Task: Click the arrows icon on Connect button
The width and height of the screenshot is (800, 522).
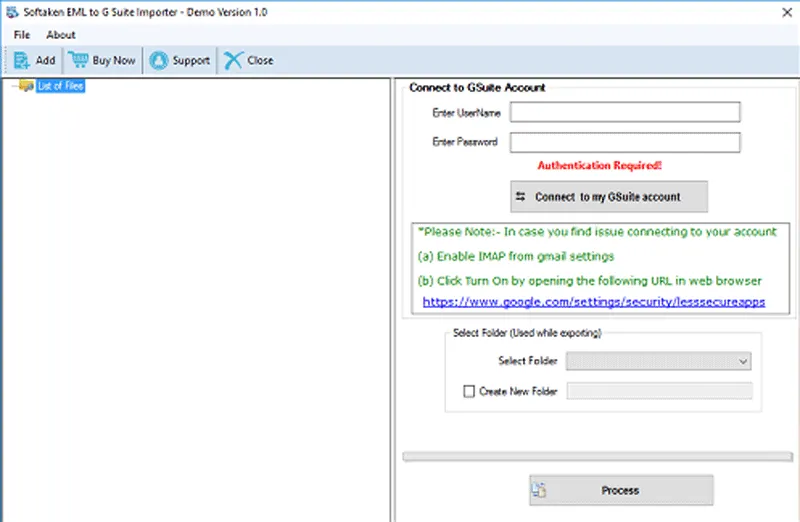Action: tap(520, 196)
